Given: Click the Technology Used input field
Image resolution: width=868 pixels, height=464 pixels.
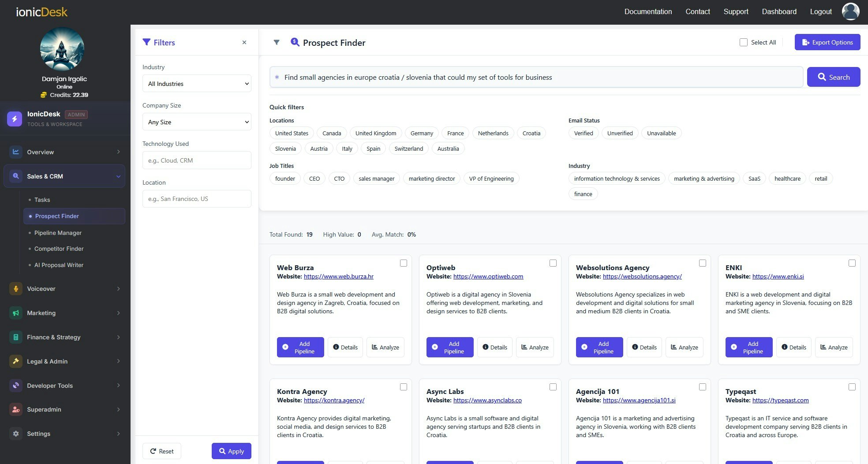Looking at the screenshot, I should click(197, 160).
